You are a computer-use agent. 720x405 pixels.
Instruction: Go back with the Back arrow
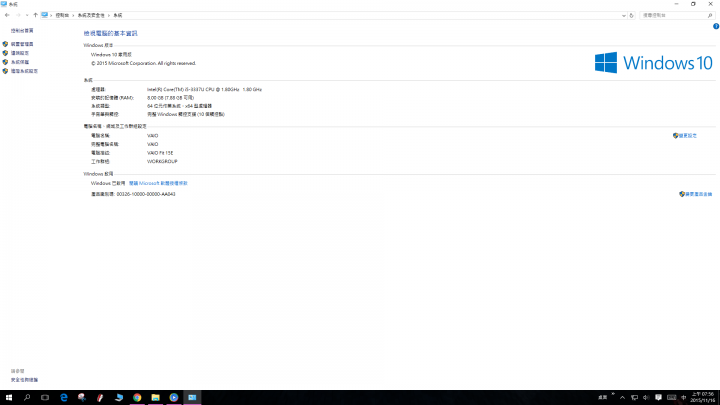pyautogui.click(x=7, y=15)
